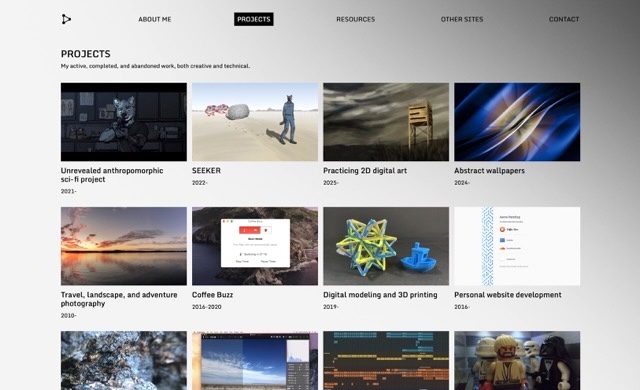This screenshot has height=390, width=640.
Task: Open the photo editor sky screenshot thumbnail
Action: [255, 360]
